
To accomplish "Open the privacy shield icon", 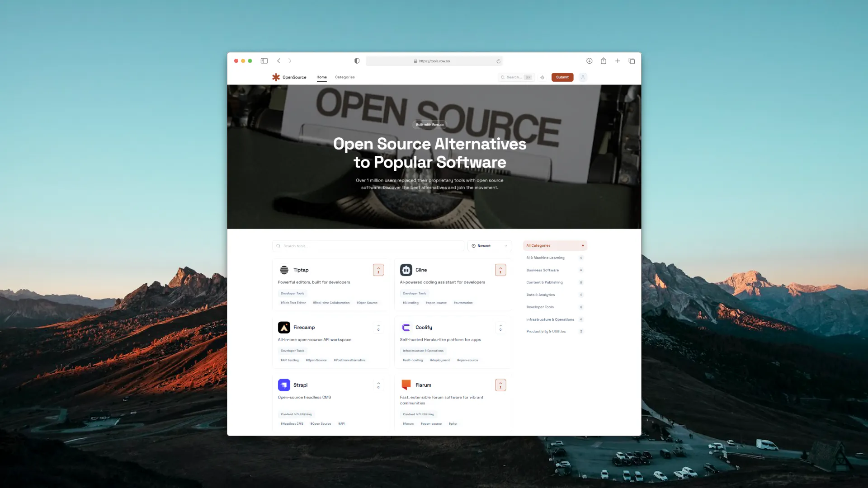I will (x=357, y=61).
